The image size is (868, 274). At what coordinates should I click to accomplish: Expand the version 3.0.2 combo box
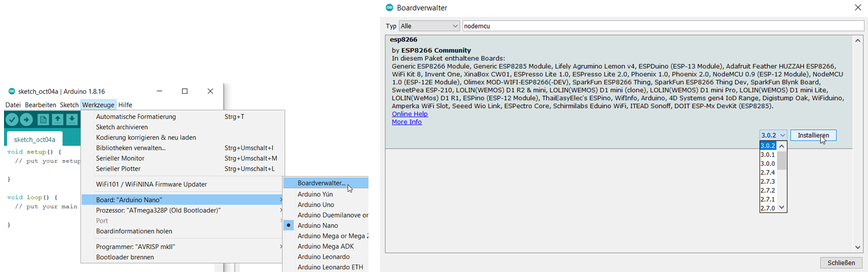point(773,135)
